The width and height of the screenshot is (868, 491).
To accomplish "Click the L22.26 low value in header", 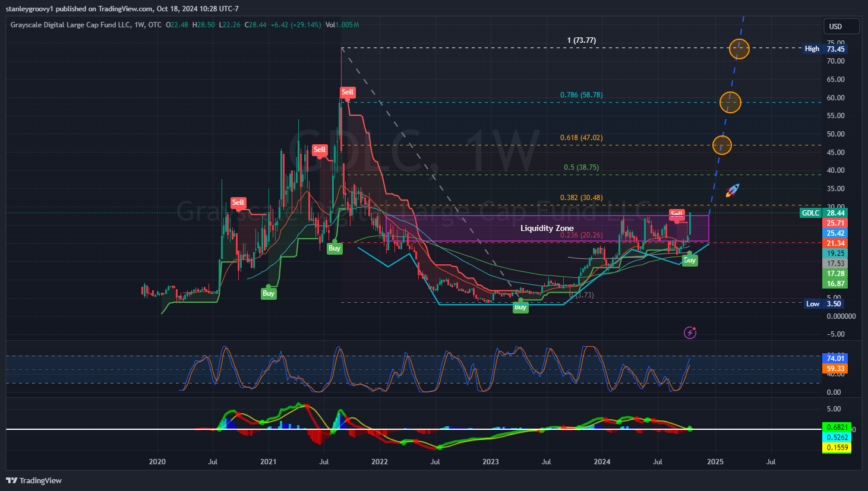I will (x=229, y=25).
